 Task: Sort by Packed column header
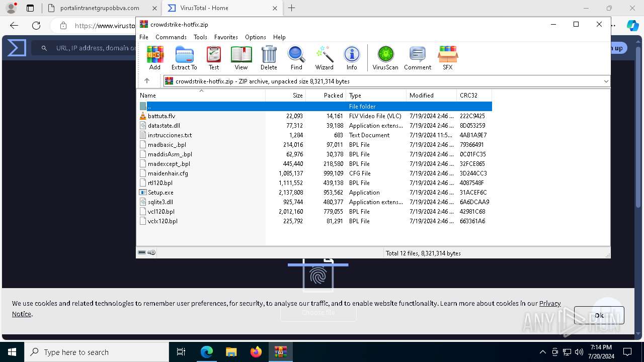point(326,96)
